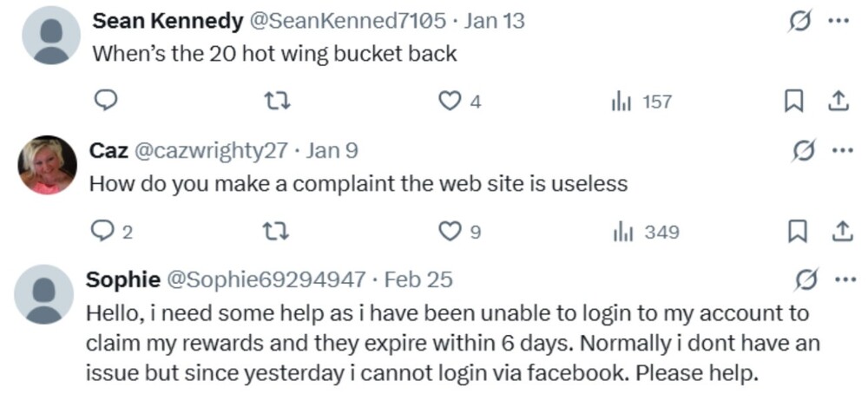Share Sean Kennedy's tweet
Image resolution: width=868 pixels, height=401 pixels.
click(x=838, y=102)
